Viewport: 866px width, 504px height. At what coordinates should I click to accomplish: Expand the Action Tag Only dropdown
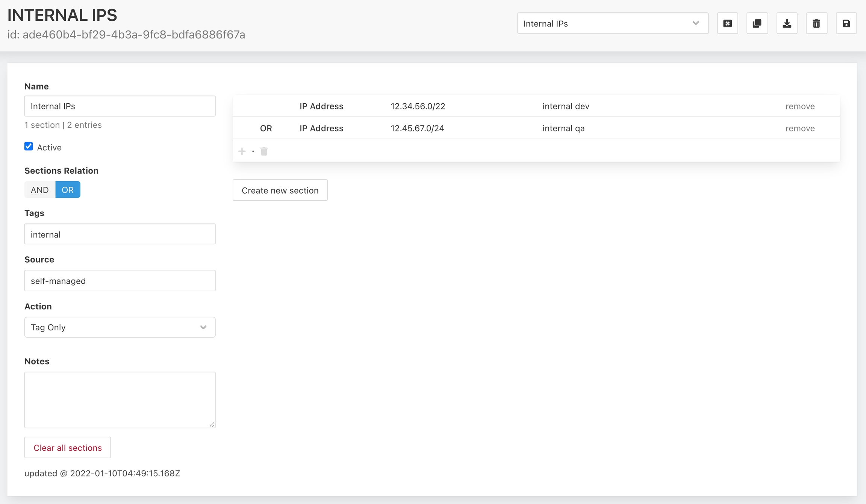coord(120,327)
